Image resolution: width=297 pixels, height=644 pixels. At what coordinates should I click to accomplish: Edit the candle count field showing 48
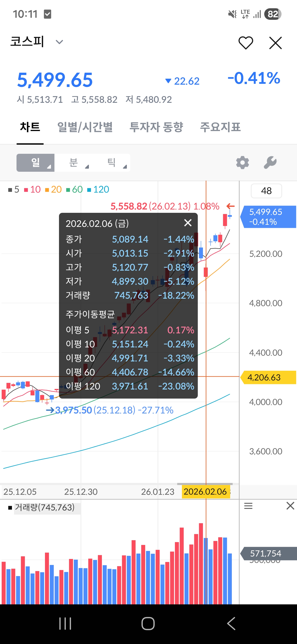(x=266, y=191)
